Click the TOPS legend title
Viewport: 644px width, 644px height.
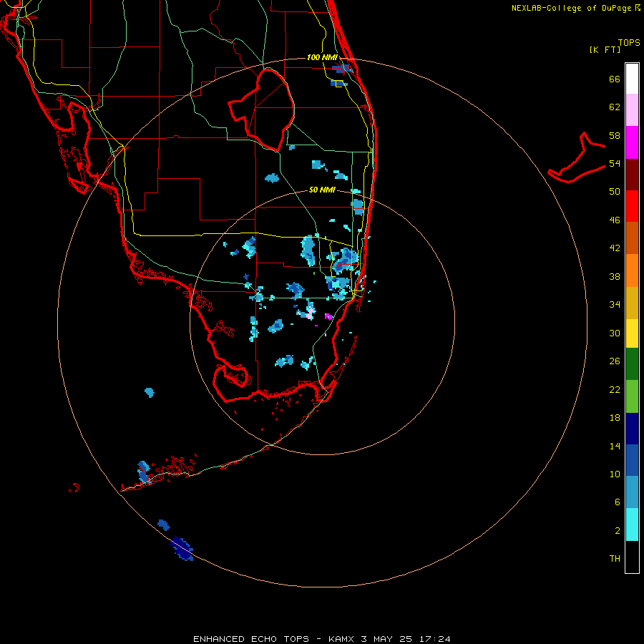tap(629, 43)
